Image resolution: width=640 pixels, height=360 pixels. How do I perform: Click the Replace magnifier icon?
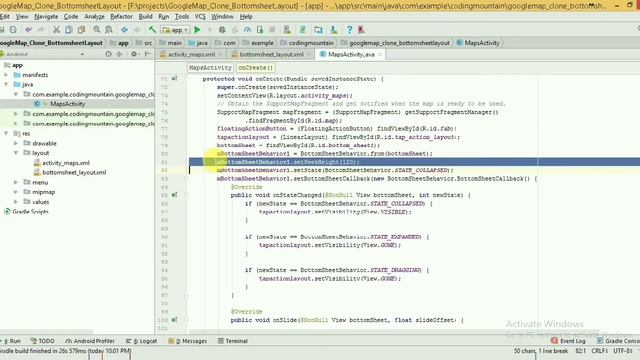(109, 30)
